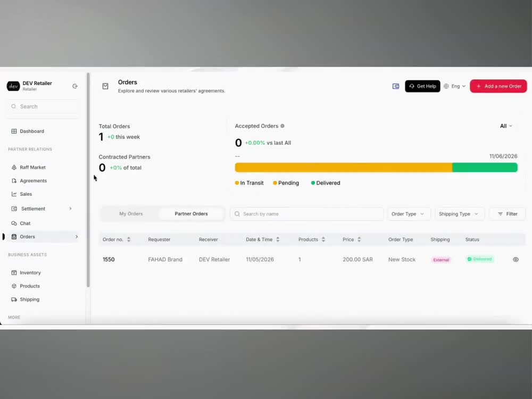Switch to the My Orders tab
Image resolution: width=532 pixels, height=399 pixels.
point(131,214)
